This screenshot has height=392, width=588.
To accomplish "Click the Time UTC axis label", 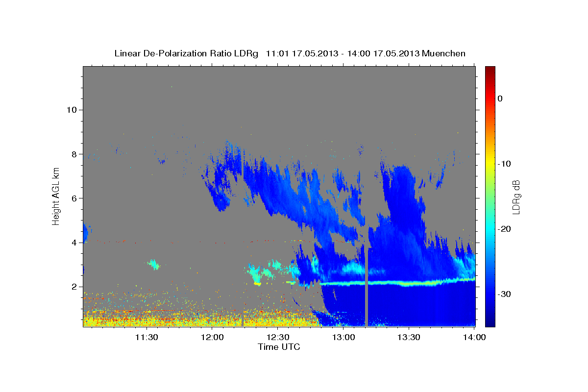I will 279,347.
